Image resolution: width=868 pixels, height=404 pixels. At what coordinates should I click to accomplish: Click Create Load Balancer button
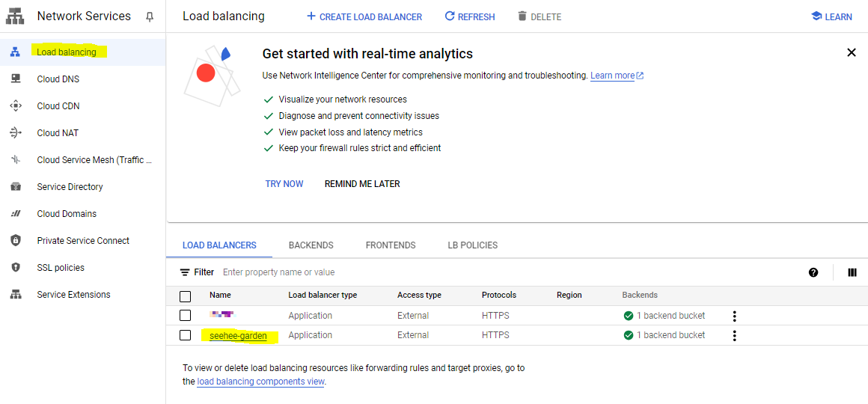click(364, 16)
